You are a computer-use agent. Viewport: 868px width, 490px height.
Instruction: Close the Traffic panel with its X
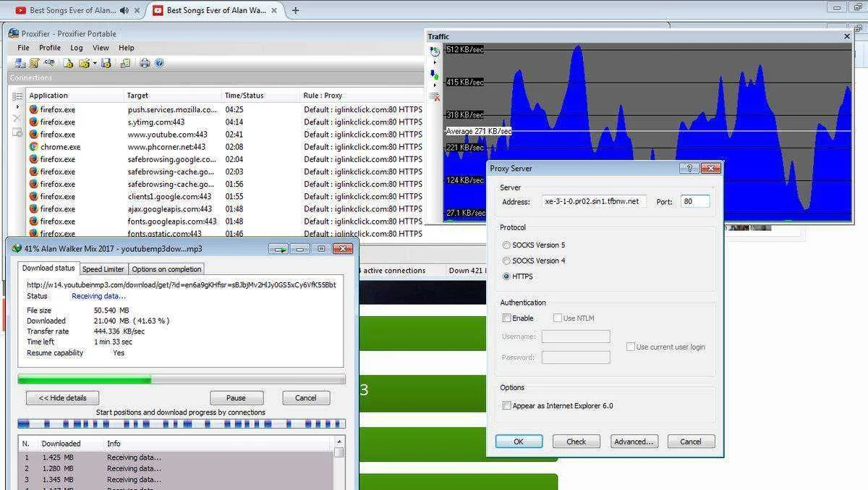847,36
